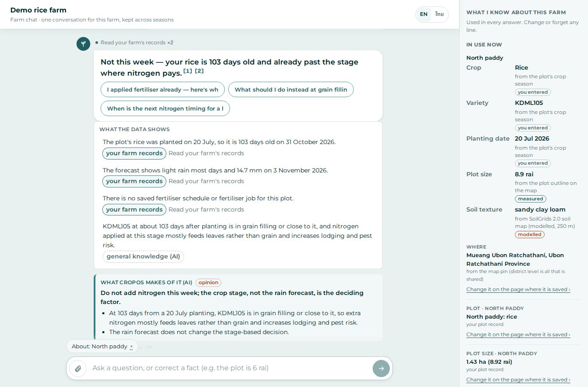This screenshot has width=588, height=387.
Task: Click the "measured" badge under Plot size
Action: [530, 199]
